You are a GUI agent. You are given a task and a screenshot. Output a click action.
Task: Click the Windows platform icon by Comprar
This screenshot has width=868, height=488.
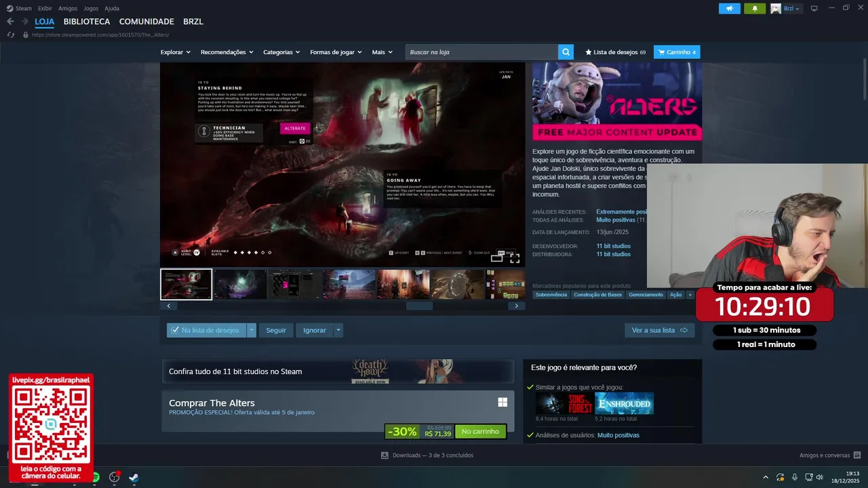502,403
